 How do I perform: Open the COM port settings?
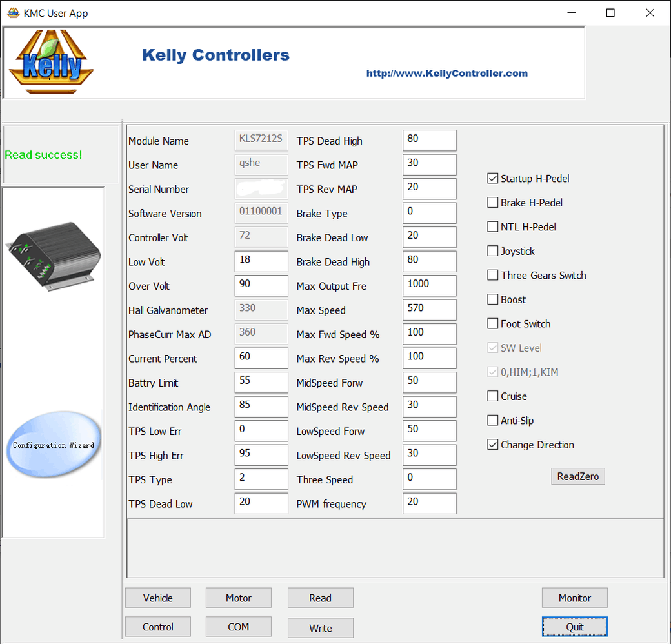point(238,627)
